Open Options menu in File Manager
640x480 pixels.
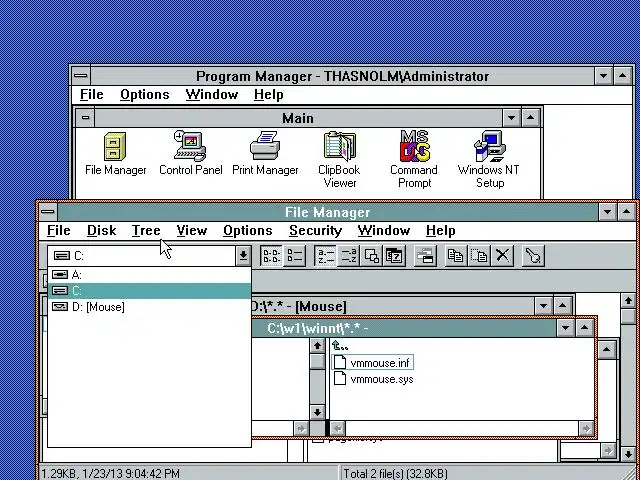click(247, 231)
